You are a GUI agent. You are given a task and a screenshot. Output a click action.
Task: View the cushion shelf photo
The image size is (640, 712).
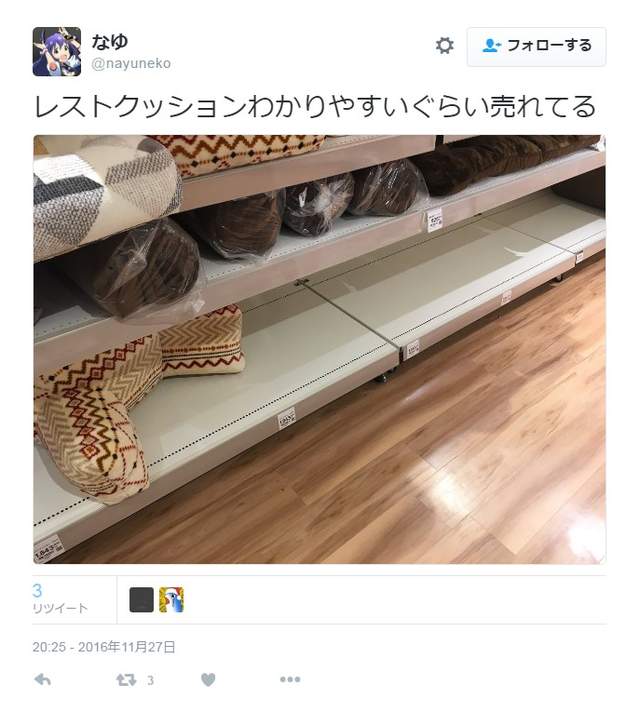[x=319, y=349]
